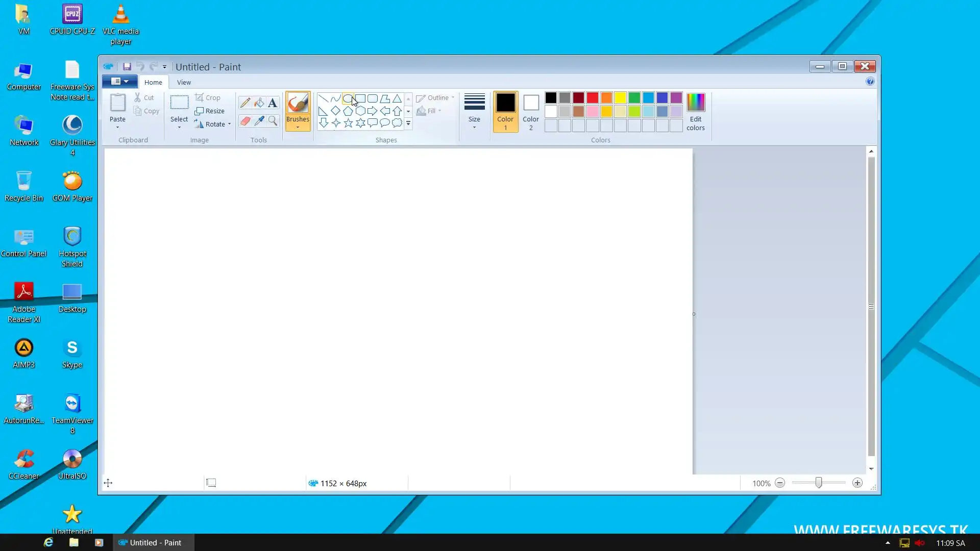Click the Resize button
This screenshot has height=551, width=980.
210,111
